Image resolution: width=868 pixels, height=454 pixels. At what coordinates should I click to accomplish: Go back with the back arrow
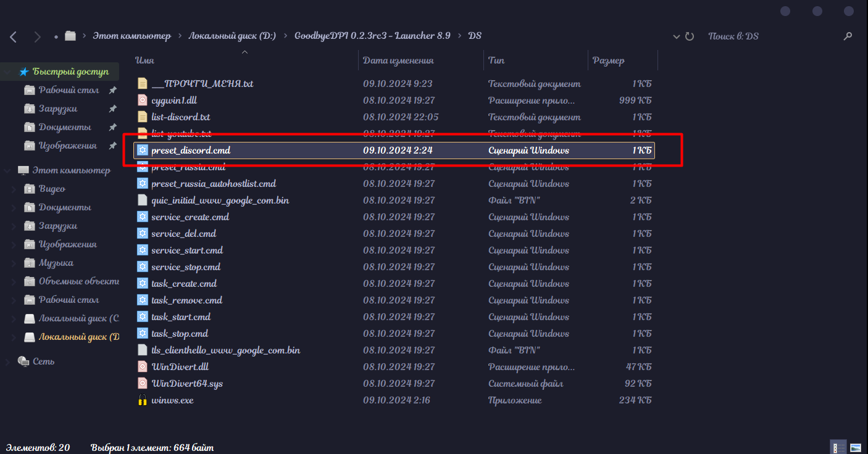point(14,36)
